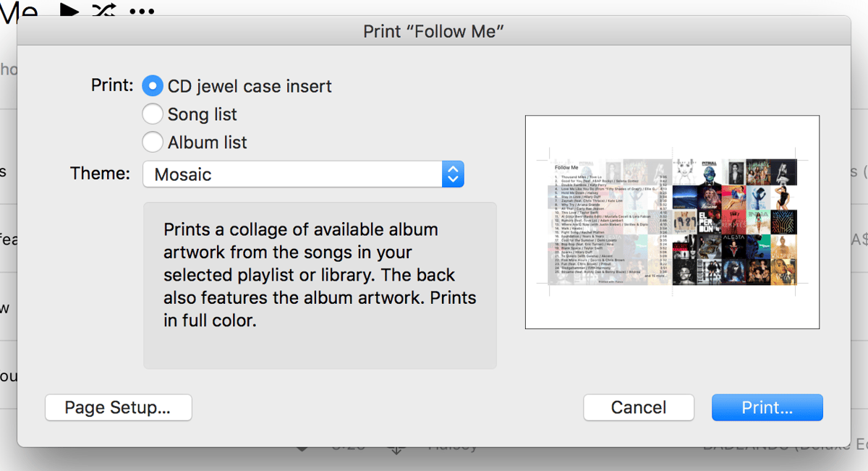Toggle the shuffle icon

[103, 10]
